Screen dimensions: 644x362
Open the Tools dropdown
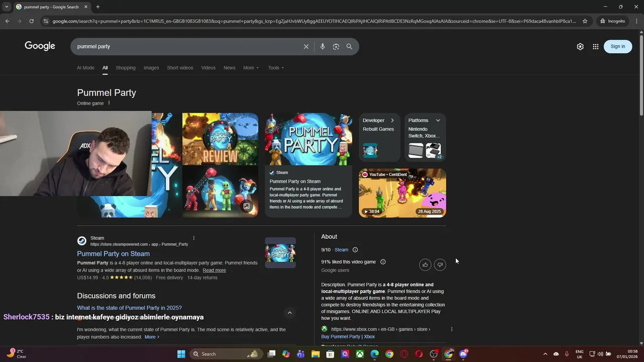pyautogui.click(x=276, y=68)
